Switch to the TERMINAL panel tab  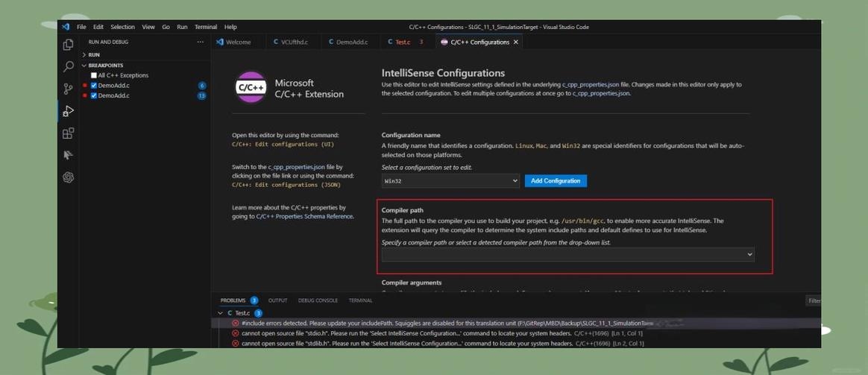pyautogui.click(x=360, y=300)
